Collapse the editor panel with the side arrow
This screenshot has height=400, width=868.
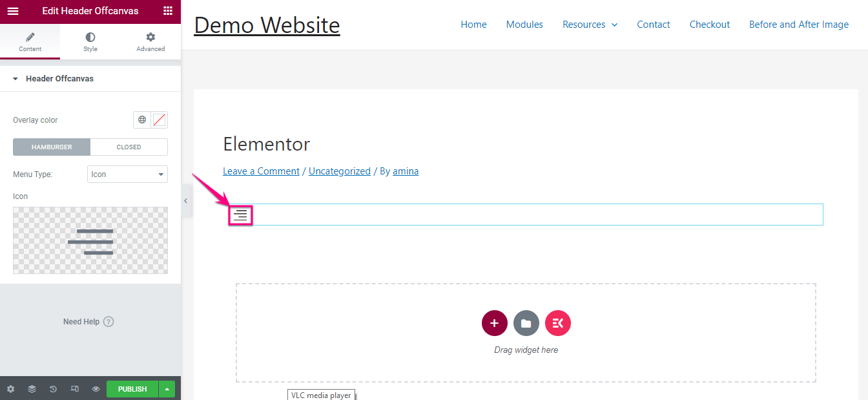[185, 201]
